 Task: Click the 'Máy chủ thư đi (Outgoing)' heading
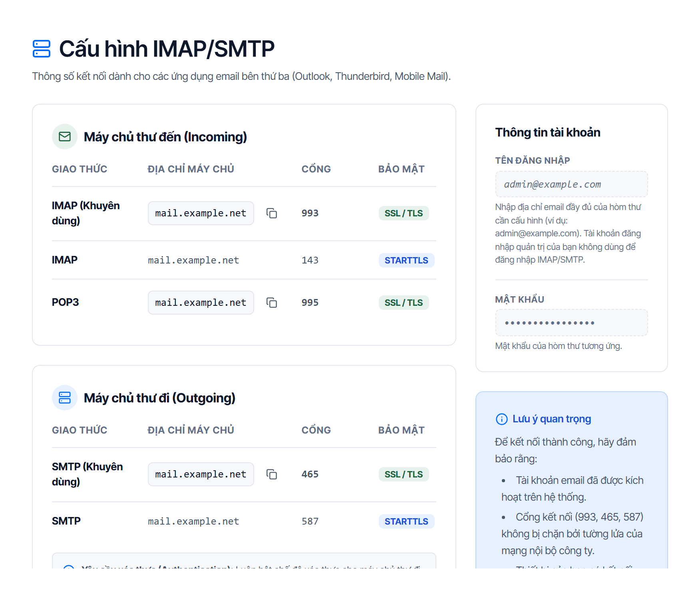[x=159, y=398]
